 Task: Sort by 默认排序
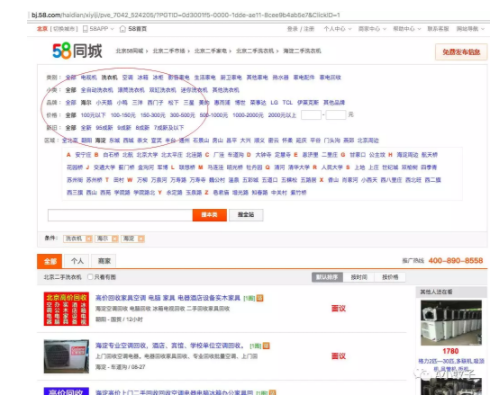(x=327, y=277)
